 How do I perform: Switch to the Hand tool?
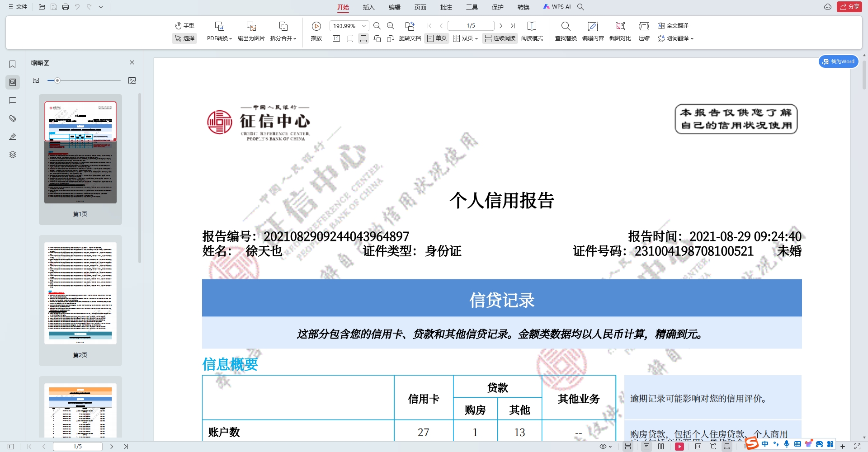[x=184, y=26]
